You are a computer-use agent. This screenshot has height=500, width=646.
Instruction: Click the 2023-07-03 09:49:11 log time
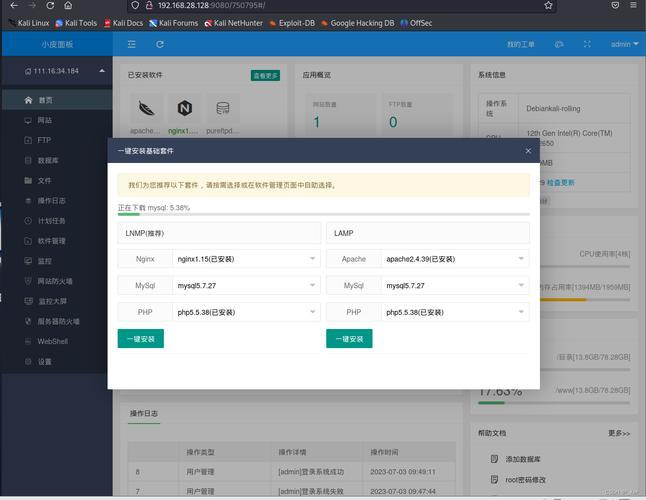pyautogui.click(x=403, y=472)
